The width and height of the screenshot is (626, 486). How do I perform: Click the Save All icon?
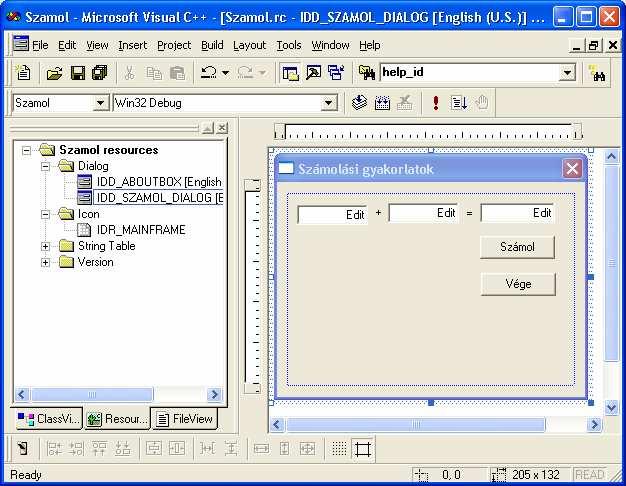[x=99, y=73]
